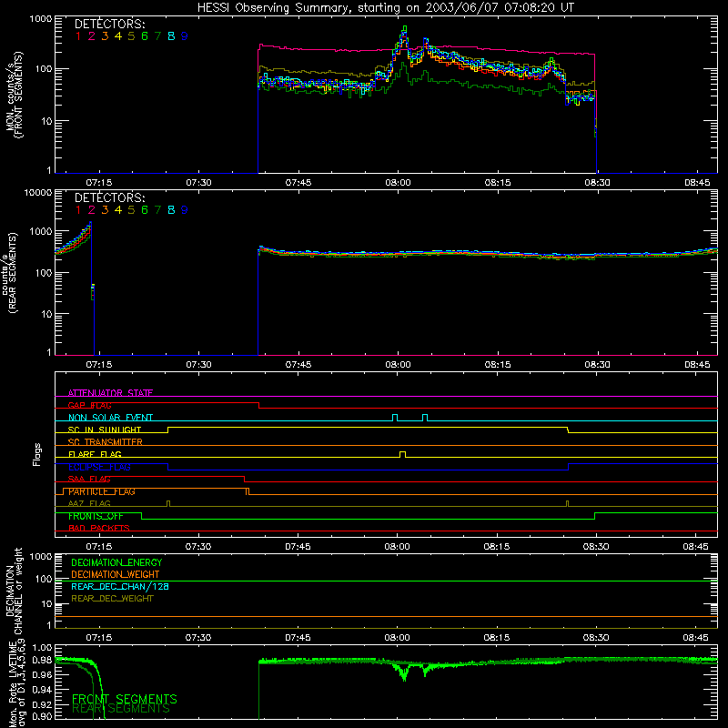Click the FLARE_FLAG label

pyautogui.click(x=95, y=454)
